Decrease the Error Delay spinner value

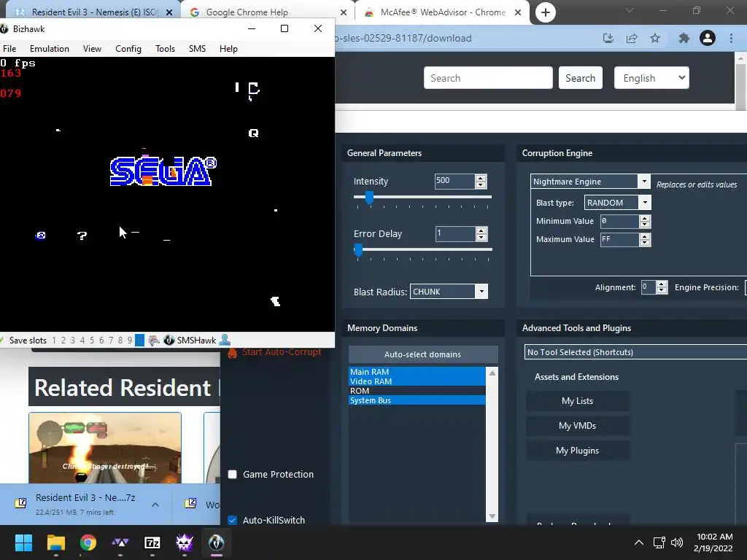(481, 237)
